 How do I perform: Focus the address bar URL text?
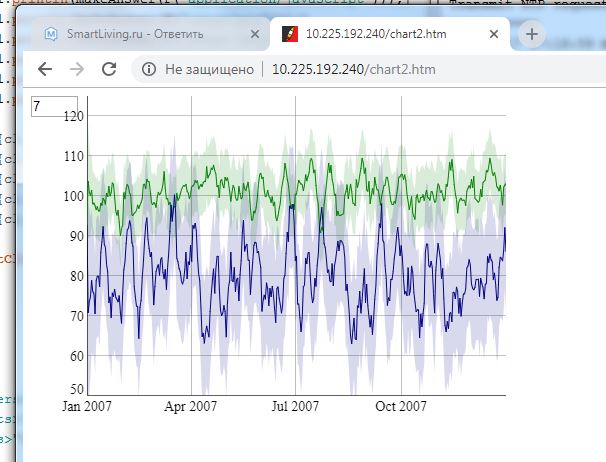click(x=354, y=70)
